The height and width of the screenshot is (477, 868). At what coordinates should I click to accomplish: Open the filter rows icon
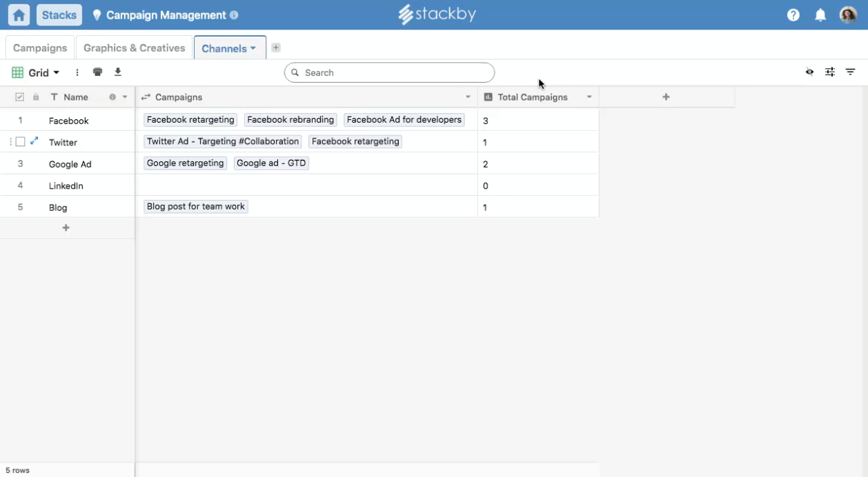click(x=851, y=72)
